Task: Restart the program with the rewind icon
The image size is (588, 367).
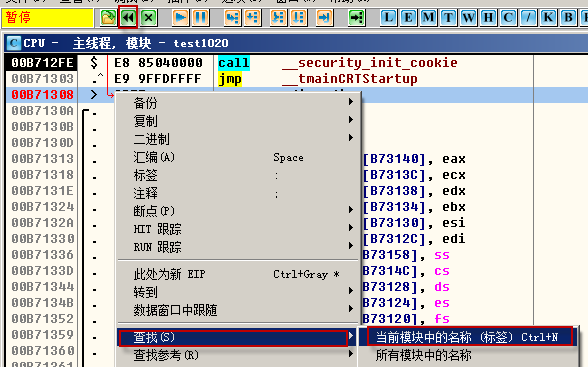Action: [x=128, y=17]
